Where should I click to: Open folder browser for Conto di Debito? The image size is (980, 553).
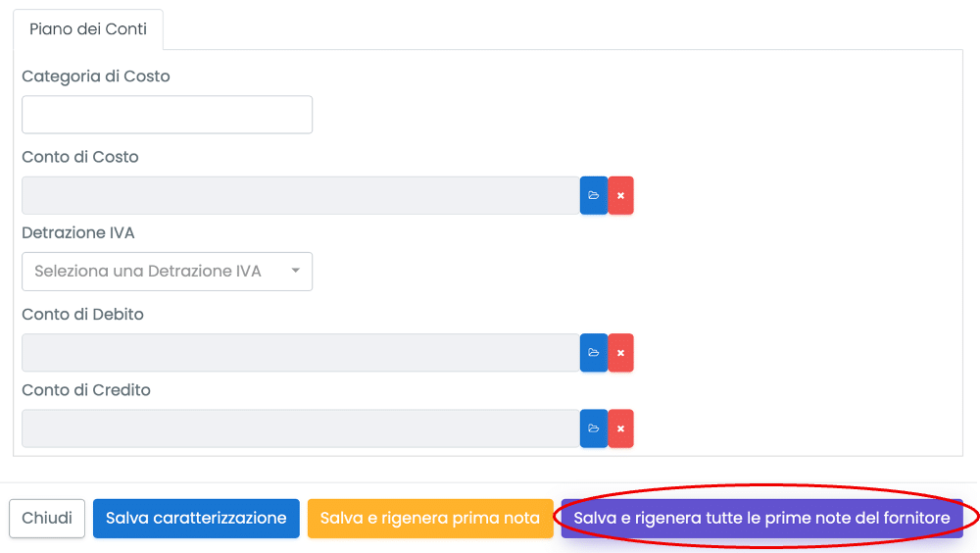tap(593, 353)
